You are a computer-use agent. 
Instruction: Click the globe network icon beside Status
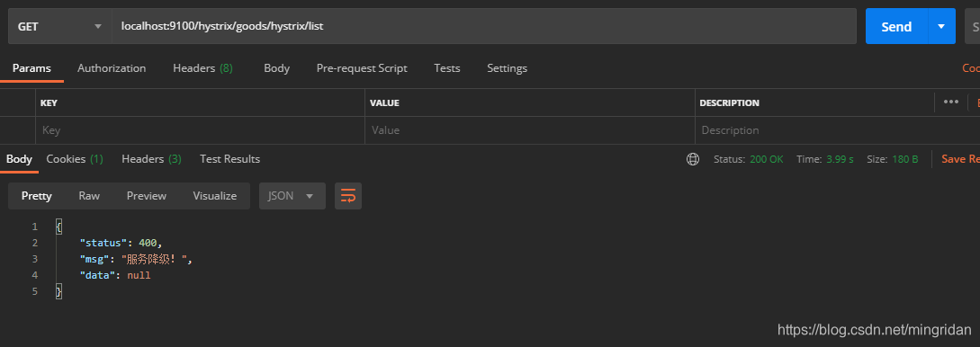tap(693, 159)
